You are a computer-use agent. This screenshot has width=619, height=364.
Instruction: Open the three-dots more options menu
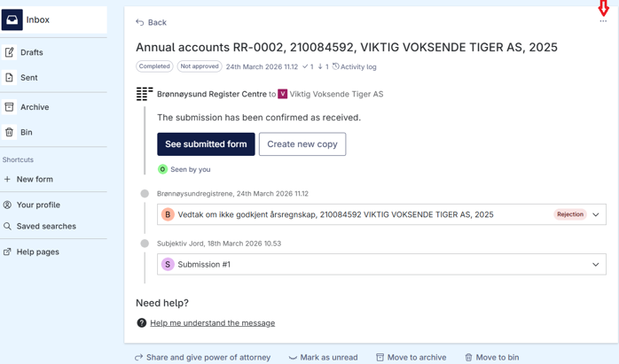click(603, 21)
